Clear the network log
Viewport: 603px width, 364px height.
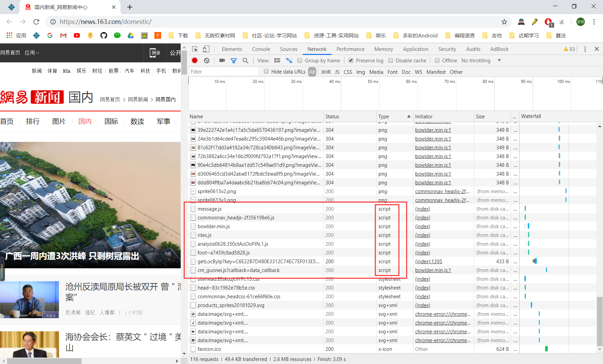207,61
